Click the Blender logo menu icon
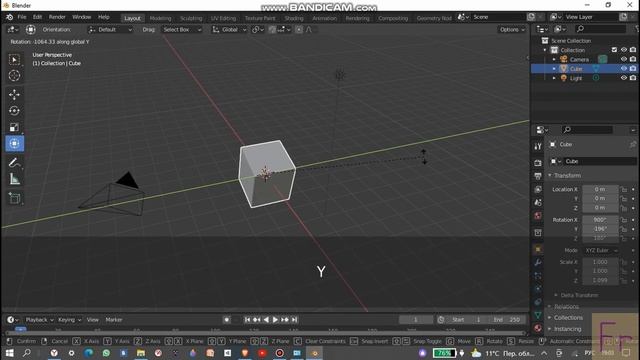 click(x=9, y=17)
